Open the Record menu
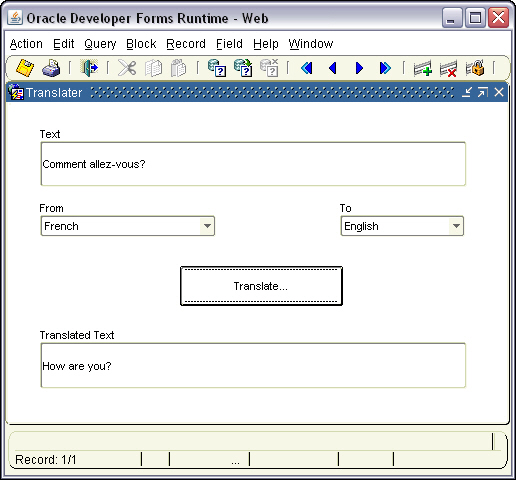Viewport: 516px width, 480px height. click(186, 44)
